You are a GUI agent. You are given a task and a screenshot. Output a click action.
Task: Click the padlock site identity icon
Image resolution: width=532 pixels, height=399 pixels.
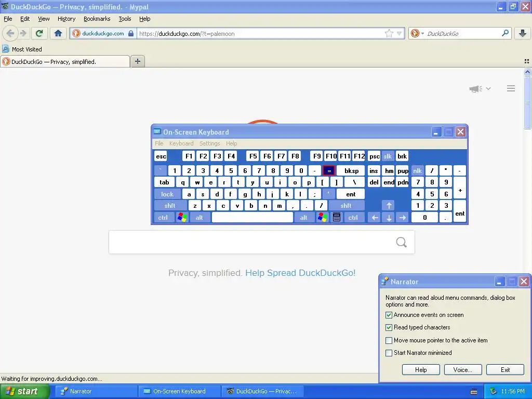coord(131,33)
